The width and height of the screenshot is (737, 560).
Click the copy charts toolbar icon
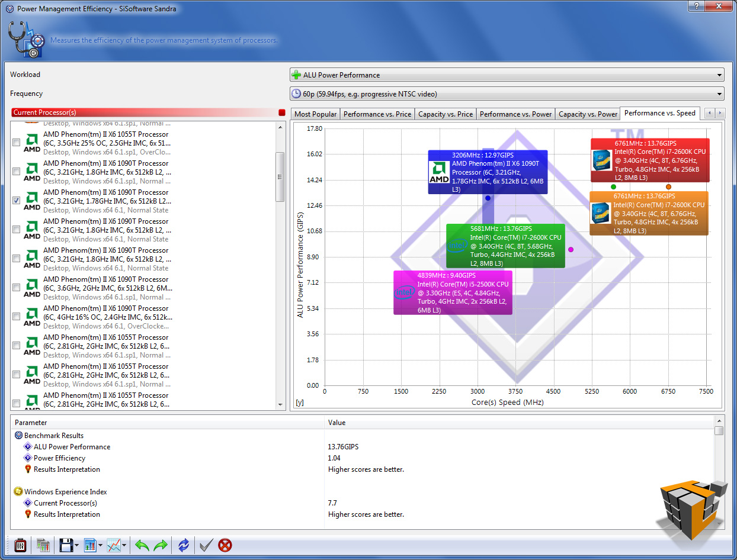[43, 545]
